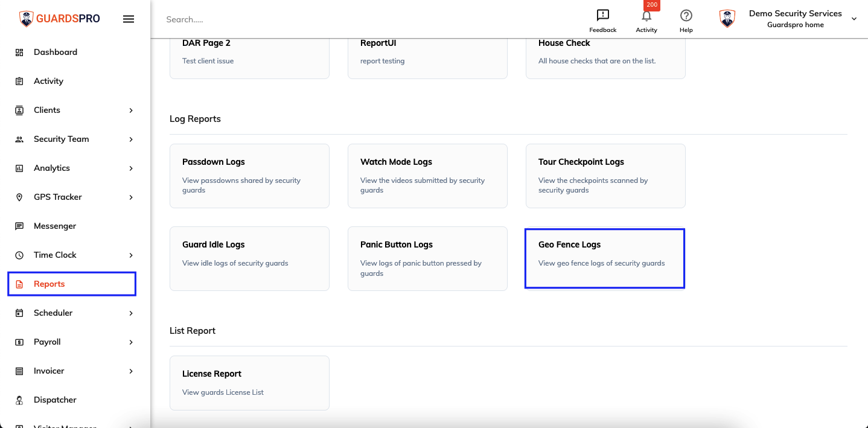Click the Guardspro home subtitle
The height and width of the screenshot is (428, 868).
(x=796, y=25)
